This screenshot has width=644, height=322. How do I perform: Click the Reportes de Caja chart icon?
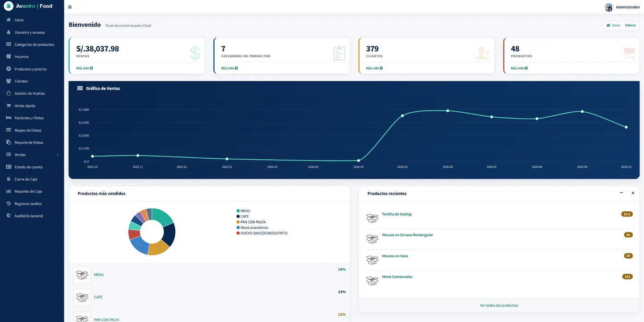click(x=8, y=191)
